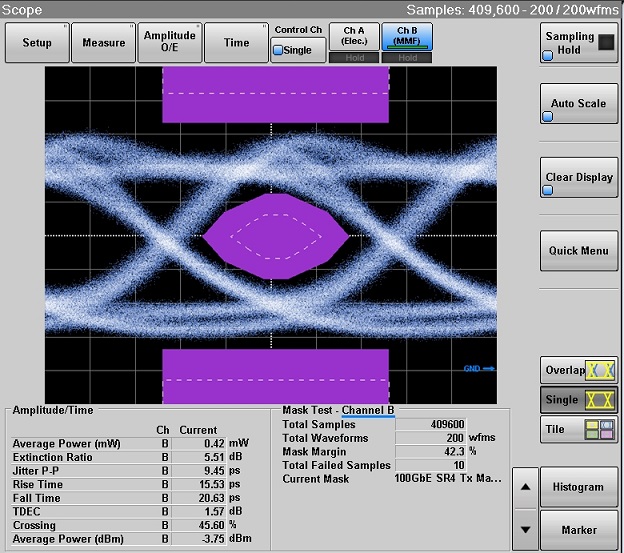Expand the Measure menu
Viewport: 624px width, 553px height.
104,43
